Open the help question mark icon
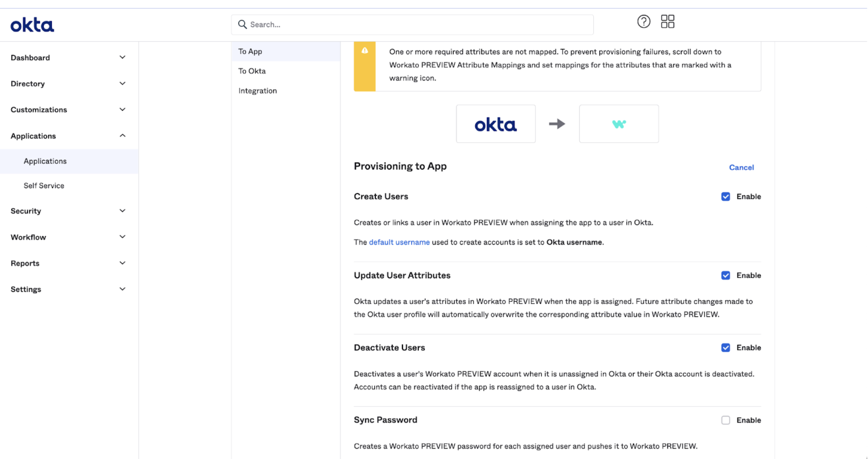This screenshot has height=459, width=868. coord(643,21)
